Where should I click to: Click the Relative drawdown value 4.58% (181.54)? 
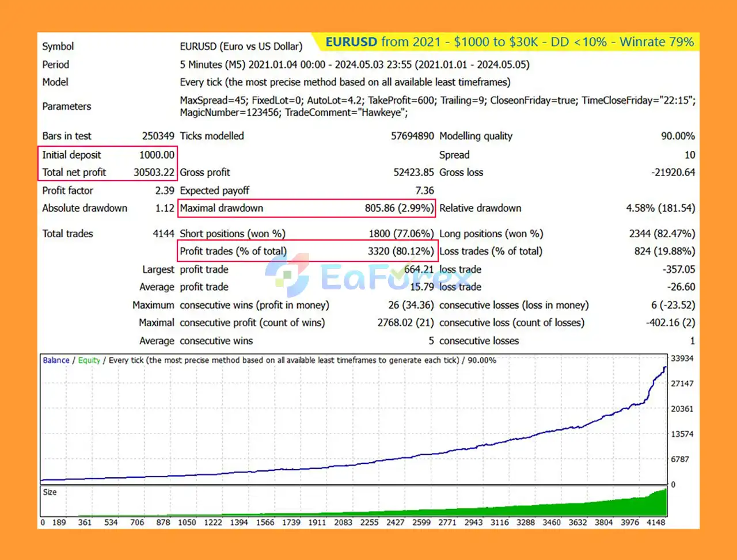click(x=660, y=208)
